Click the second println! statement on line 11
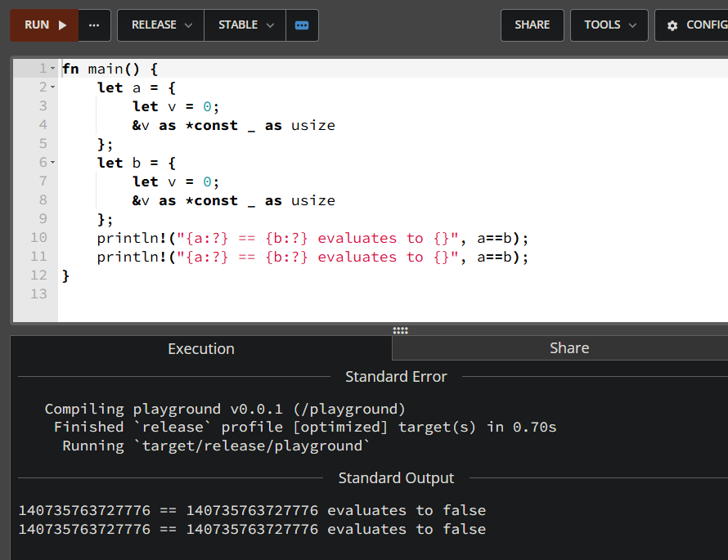 coord(312,257)
